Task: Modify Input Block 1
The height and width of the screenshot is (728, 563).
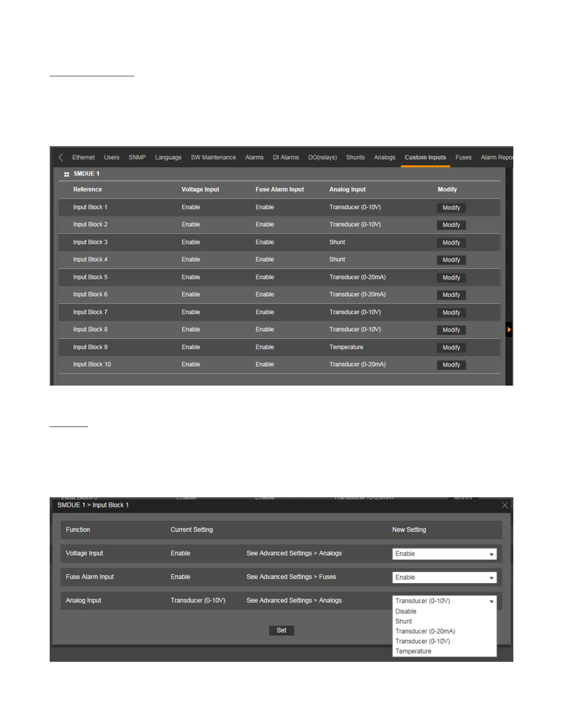Action: [x=451, y=208]
